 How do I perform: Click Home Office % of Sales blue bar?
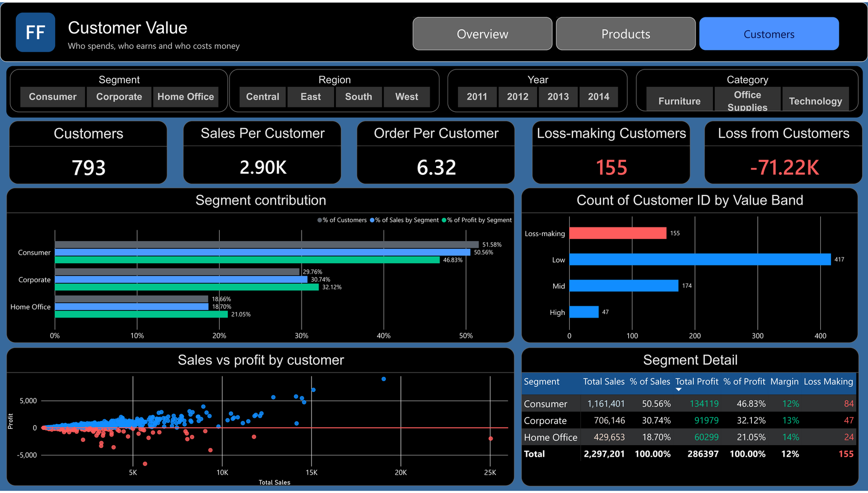tap(132, 307)
